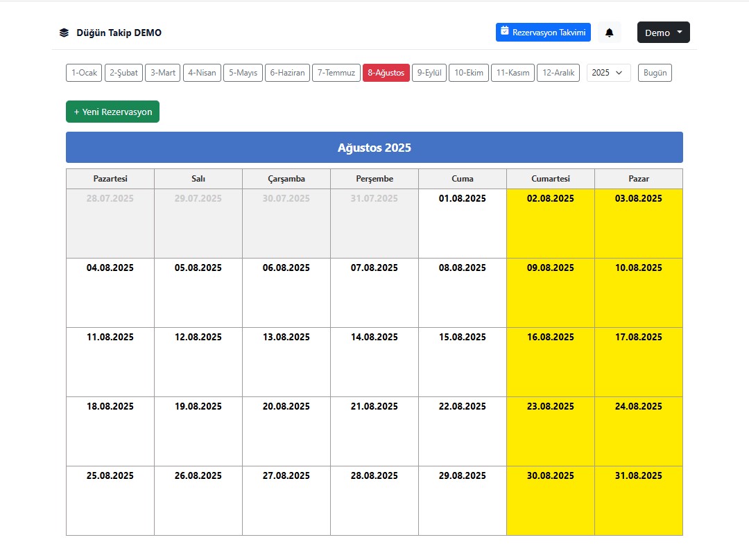Click the notification bell icon
Screen dimensions: 749x560
[609, 33]
